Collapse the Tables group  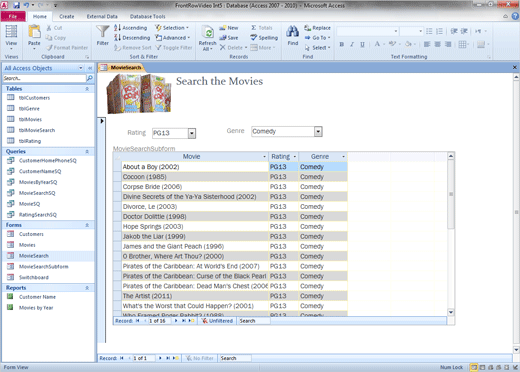tap(87, 89)
